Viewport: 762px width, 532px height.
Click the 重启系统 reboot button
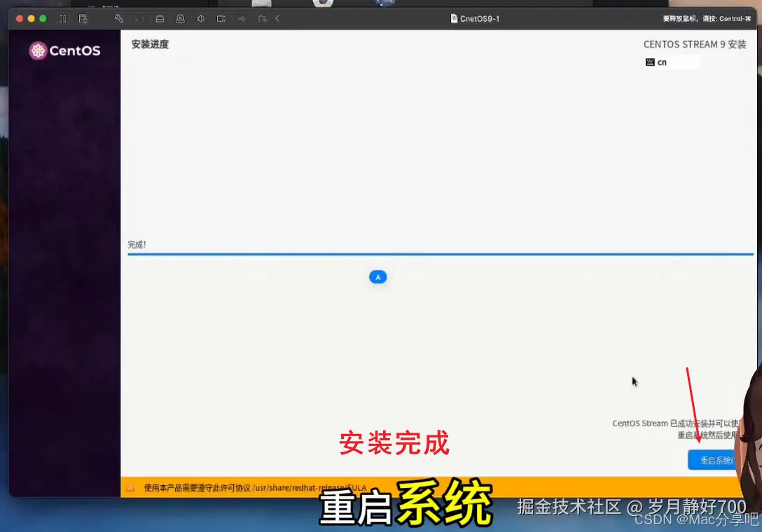pyautogui.click(x=712, y=460)
